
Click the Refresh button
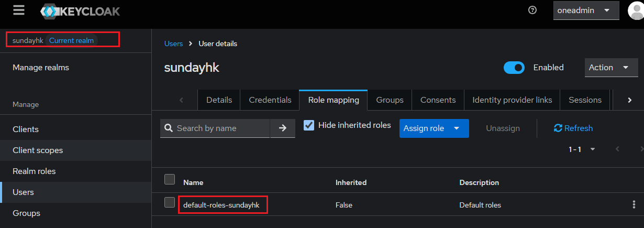click(x=573, y=128)
